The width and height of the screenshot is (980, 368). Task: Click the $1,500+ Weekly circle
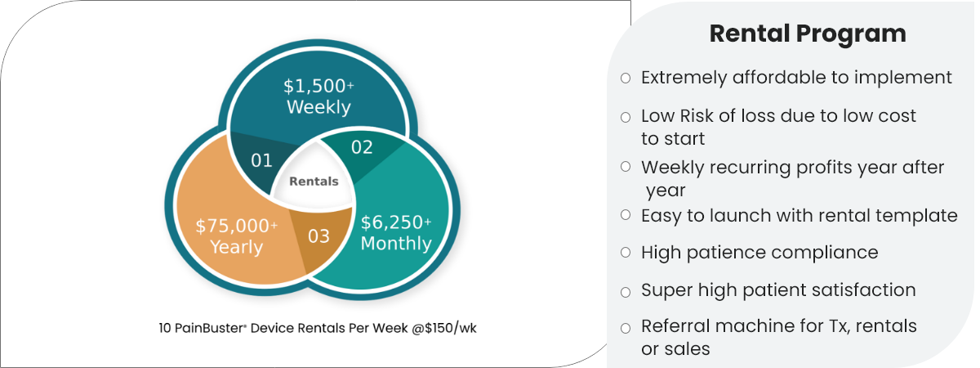[318, 96]
